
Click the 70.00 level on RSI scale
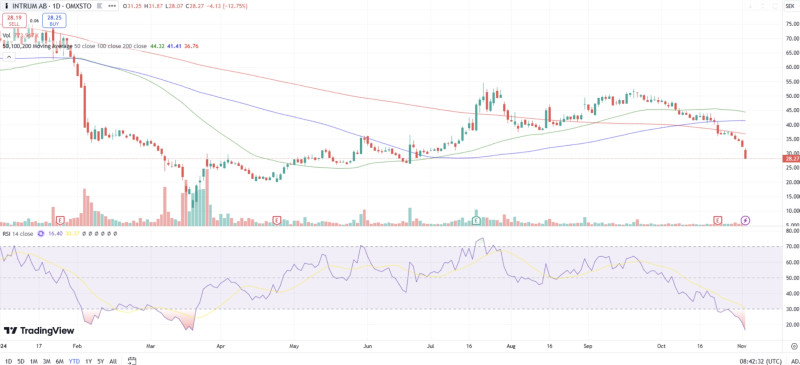coord(792,246)
